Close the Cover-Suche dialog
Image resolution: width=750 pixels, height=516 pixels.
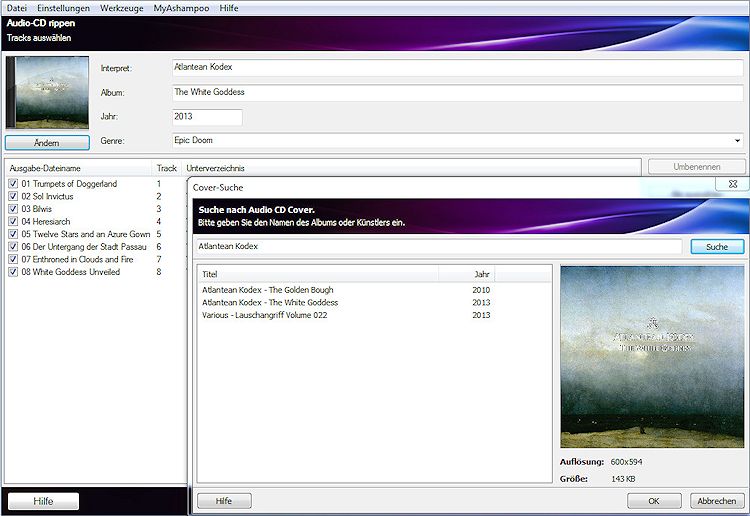[x=732, y=185]
